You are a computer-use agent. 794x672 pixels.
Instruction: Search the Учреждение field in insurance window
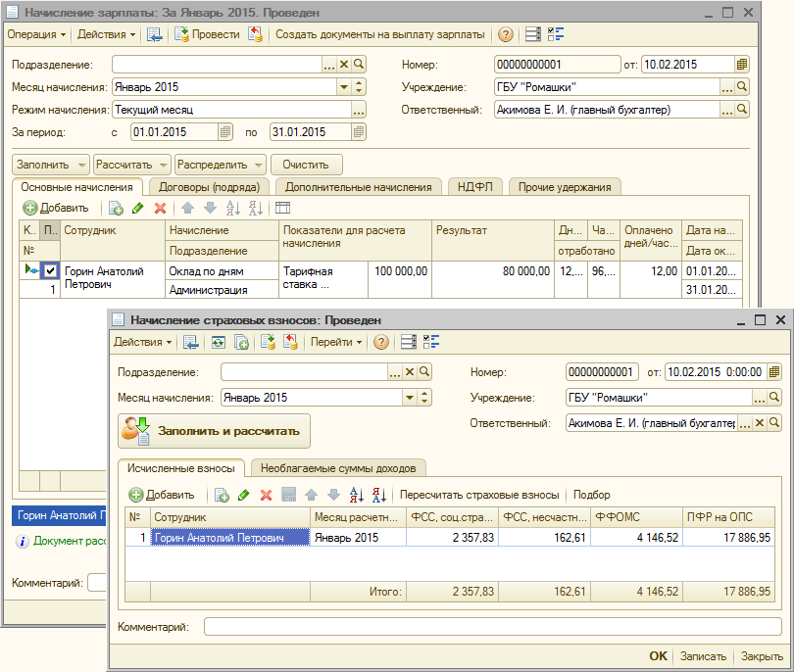pos(773,398)
